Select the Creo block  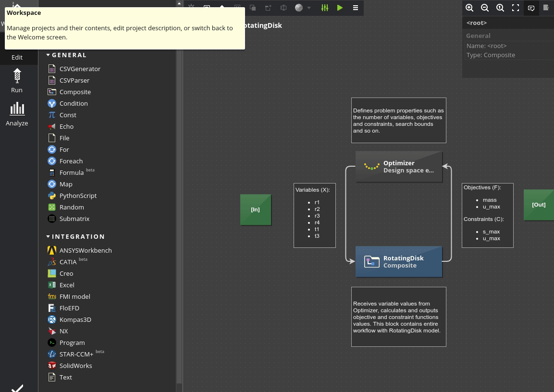[x=61, y=274]
